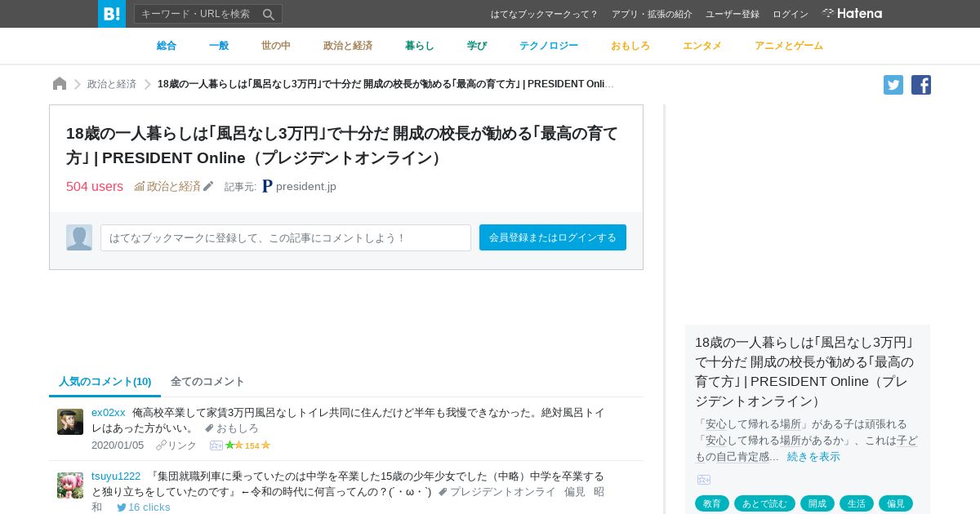Click the 開成 tag pill
The height and width of the screenshot is (514, 980).
pos(817,503)
